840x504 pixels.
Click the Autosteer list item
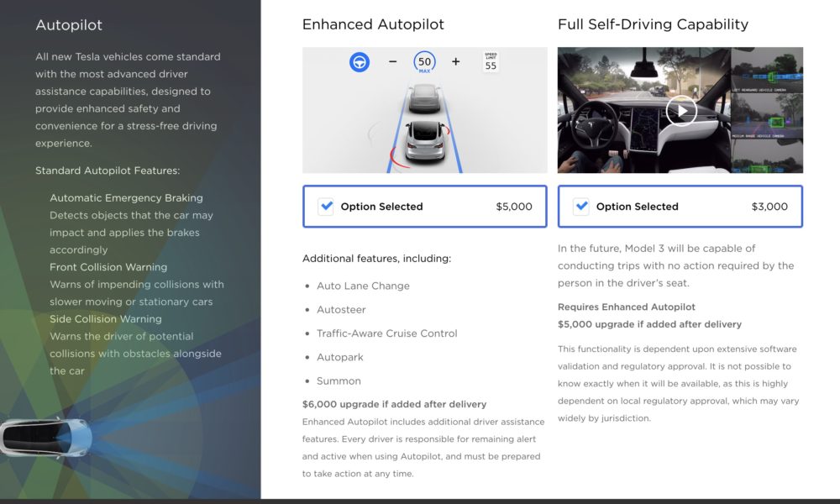pyautogui.click(x=341, y=310)
